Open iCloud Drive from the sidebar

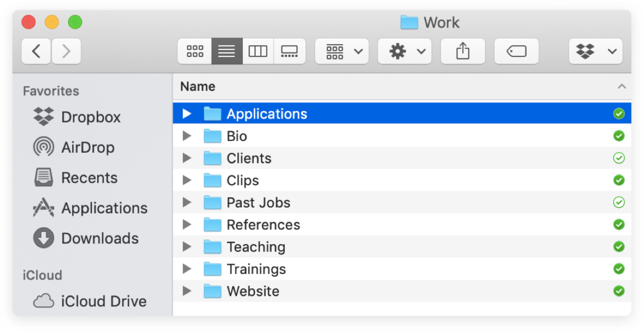104,301
